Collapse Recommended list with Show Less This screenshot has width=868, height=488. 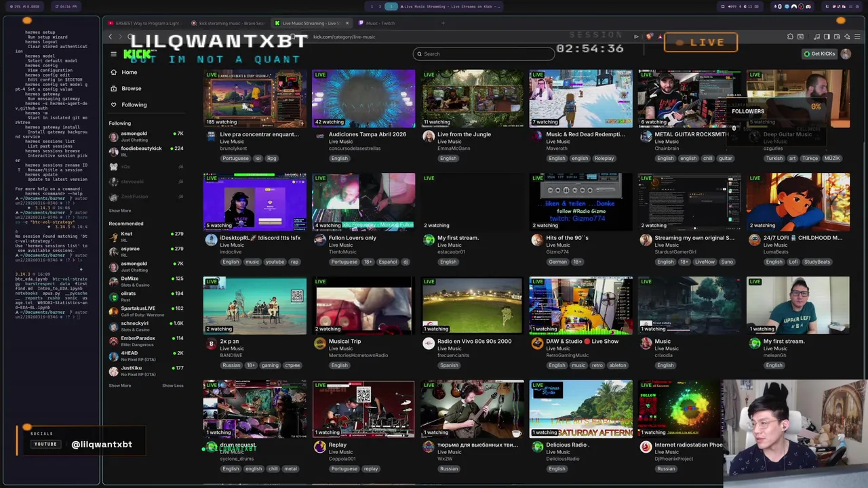point(172,386)
